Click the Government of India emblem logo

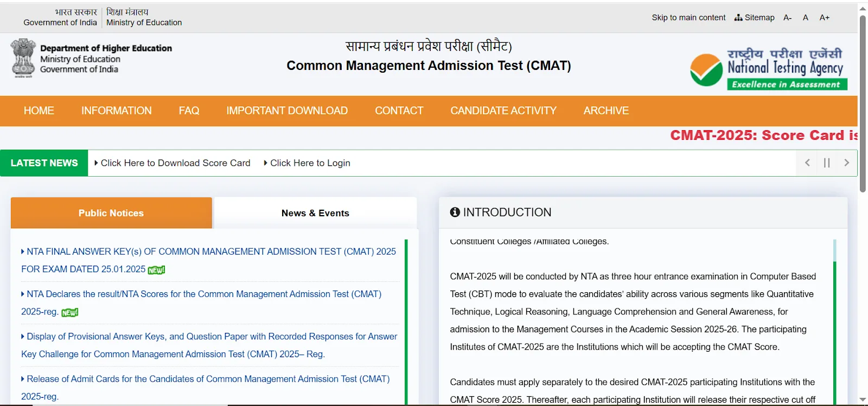[x=23, y=58]
